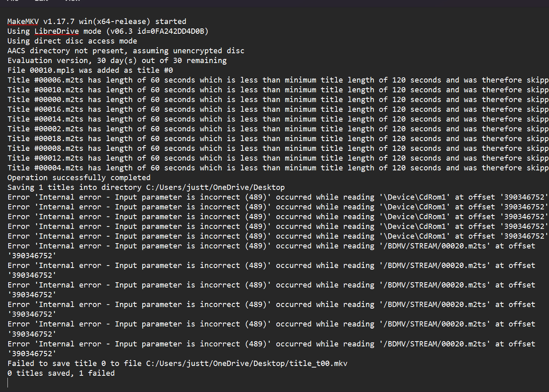Click the underlined word LibreDrive
This screenshot has width=549, height=392.
tap(56, 31)
